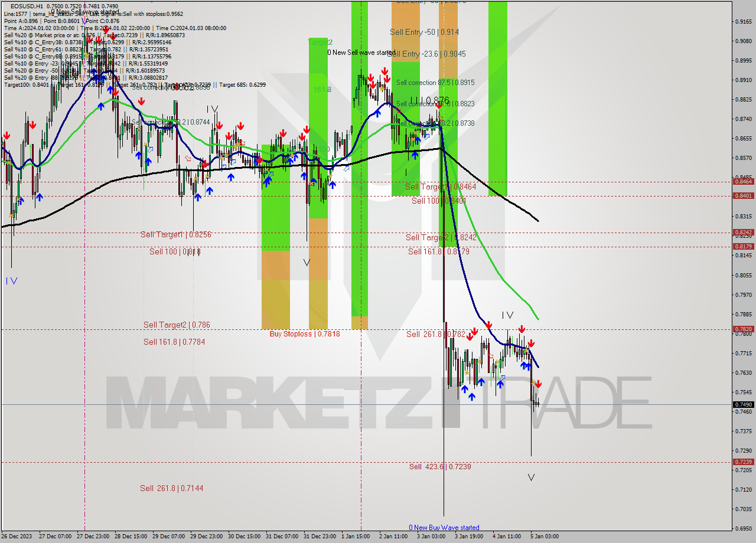756x543 pixels.
Task: Click the 0.6950 price scale value
Action: [743, 528]
